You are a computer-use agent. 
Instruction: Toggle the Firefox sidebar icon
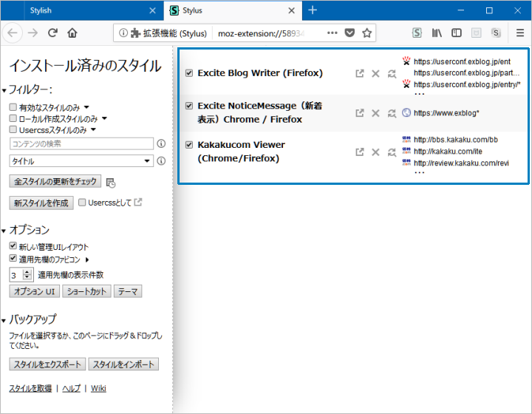[457, 33]
